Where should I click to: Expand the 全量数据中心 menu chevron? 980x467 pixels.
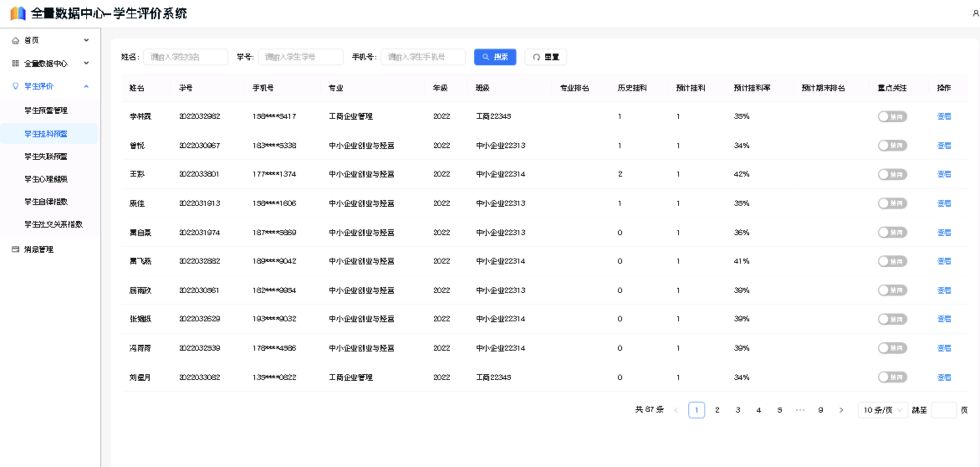(86, 63)
